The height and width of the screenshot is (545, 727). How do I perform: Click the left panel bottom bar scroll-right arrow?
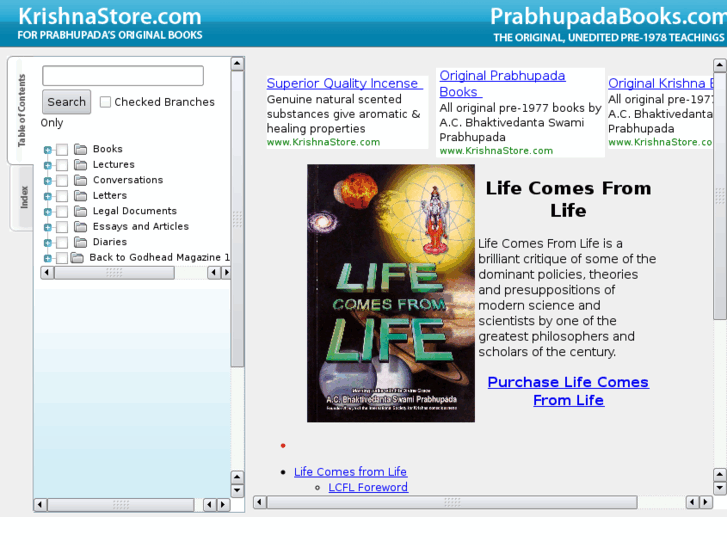pyautogui.click(x=223, y=505)
